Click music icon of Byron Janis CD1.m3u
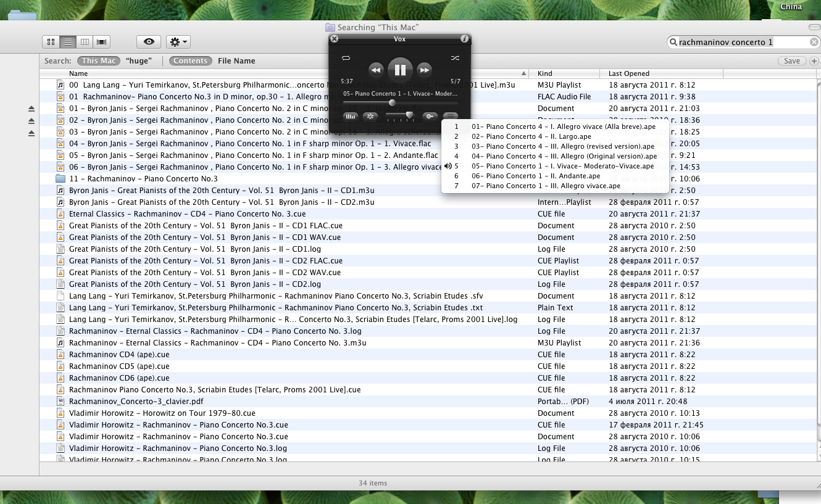This screenshot has height=504, width=821. 60,191
